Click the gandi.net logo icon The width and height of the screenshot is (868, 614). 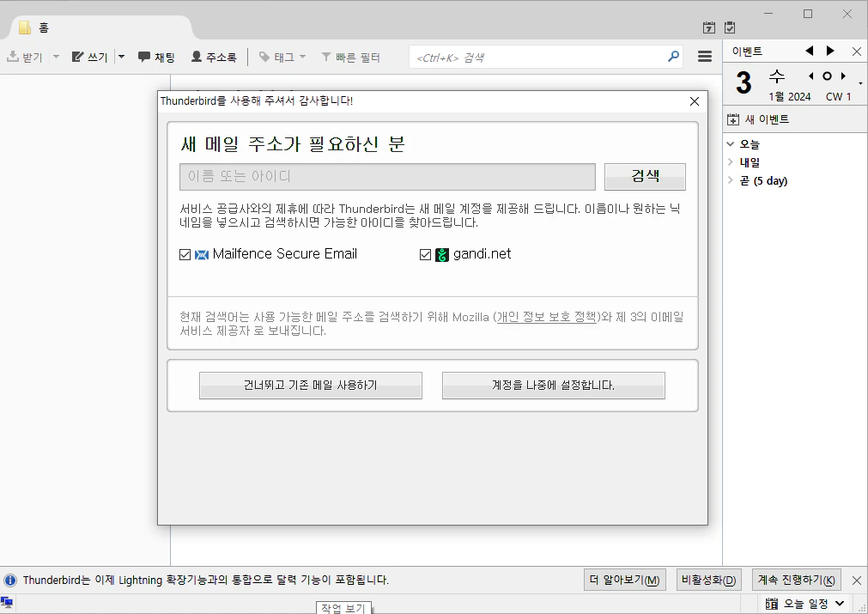tap(442, 255)
